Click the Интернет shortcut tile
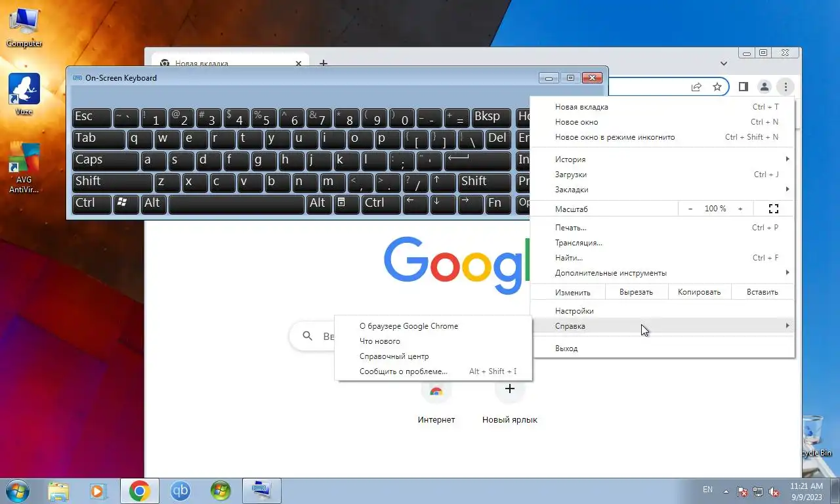 (x=436, y=402)
